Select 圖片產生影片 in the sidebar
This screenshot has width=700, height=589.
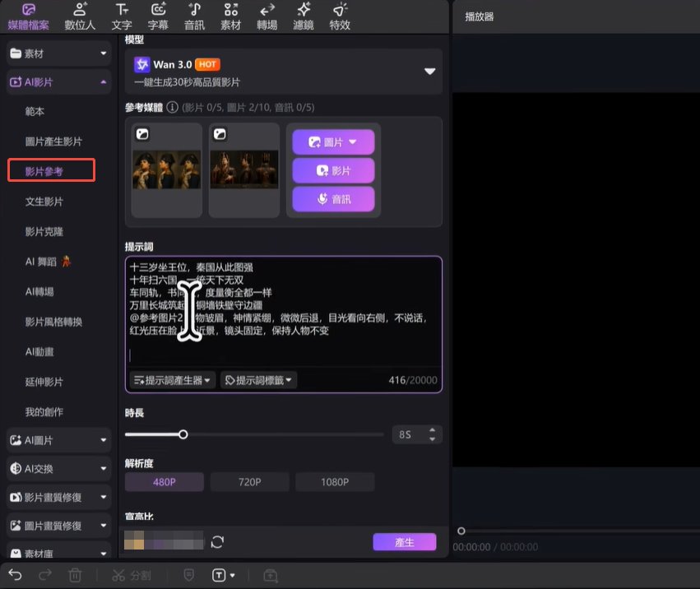pos(53,141)
